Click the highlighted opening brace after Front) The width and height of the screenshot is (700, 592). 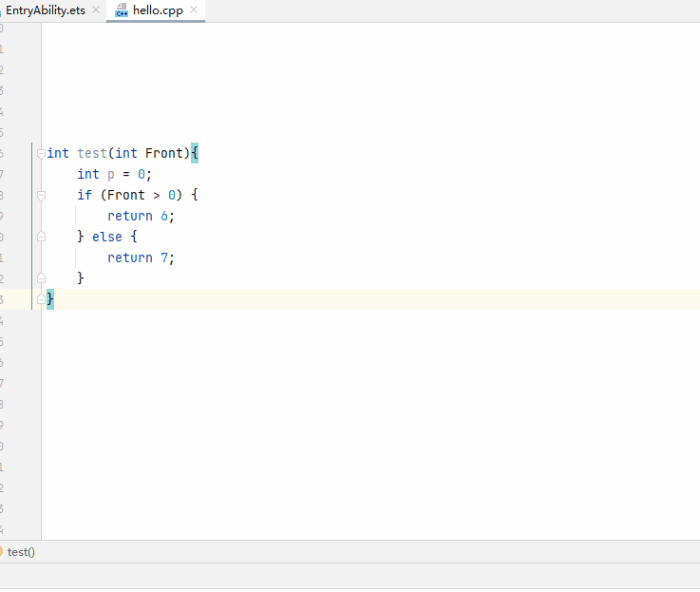click(x=195, y=153)
